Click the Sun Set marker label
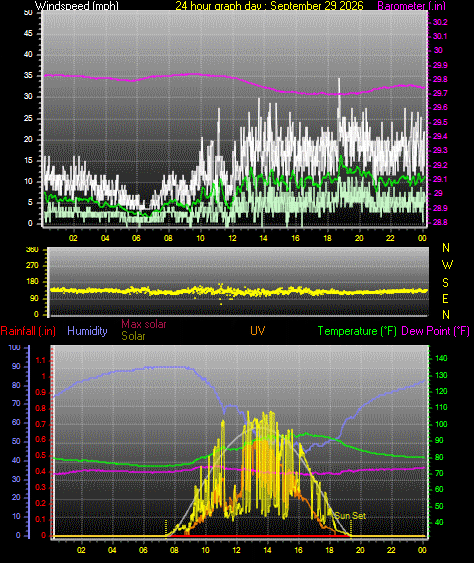 [x=350, y=516]
